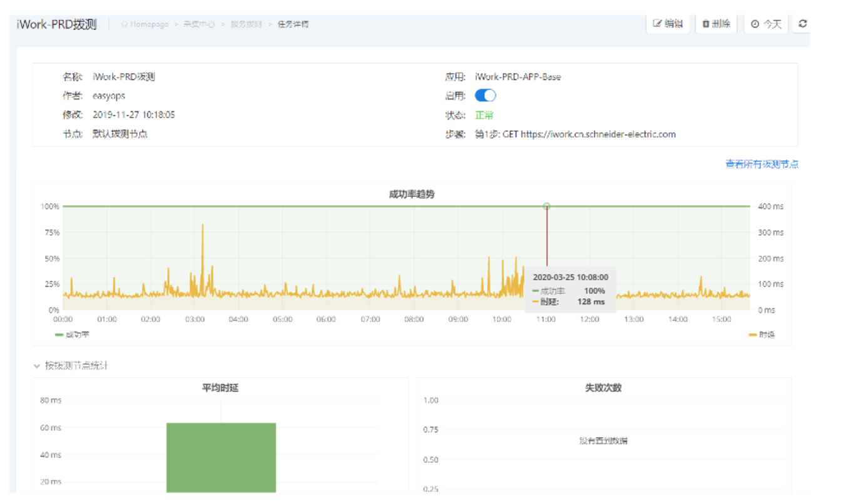Click the green bar in 平均时延 chart

click(221, 457)
